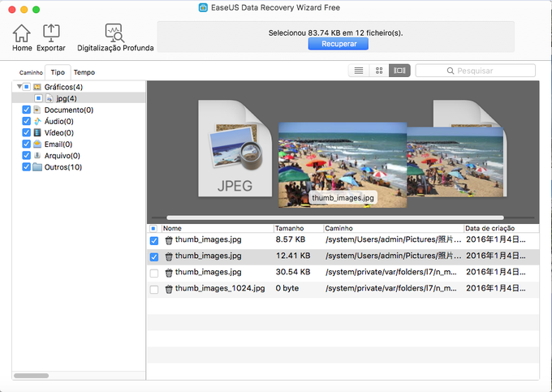Uncheck the Email(0) checkbox
This screenshot has width=552, height=392.
pyautogui.click(x=27, y=144)
